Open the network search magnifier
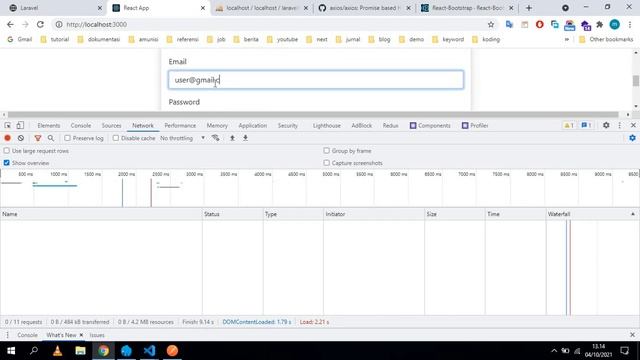This screenshot has height=360, width=640. 51,138
